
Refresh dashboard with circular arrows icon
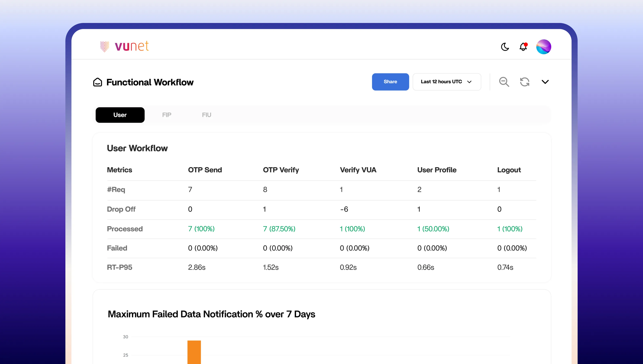(x=524, y=82)
